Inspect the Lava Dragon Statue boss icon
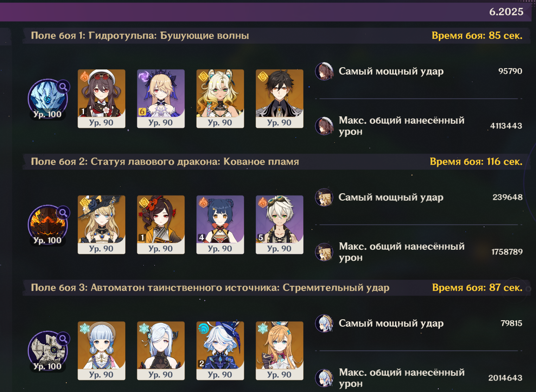 click(47, 224)
